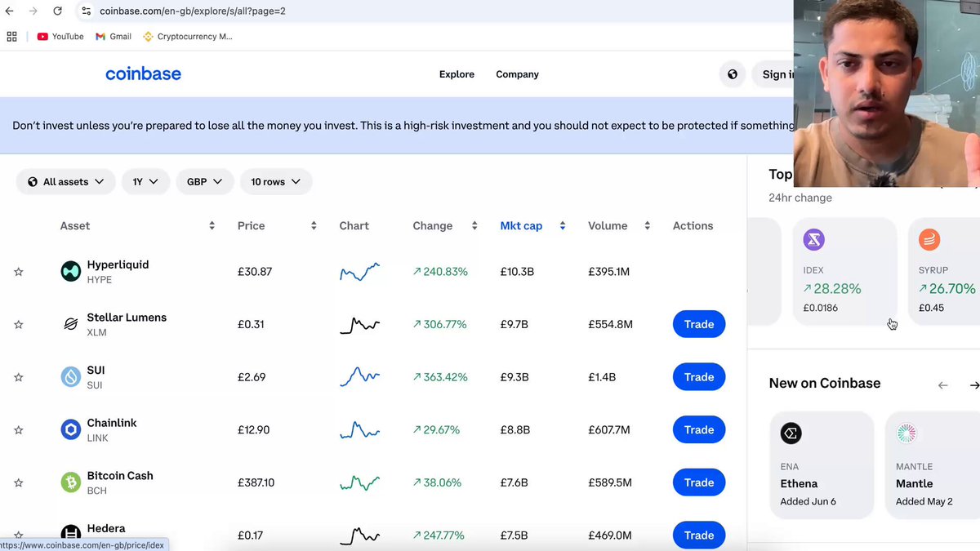Click the SYRUP card icon
980x551 pixels.
point(929,239)
